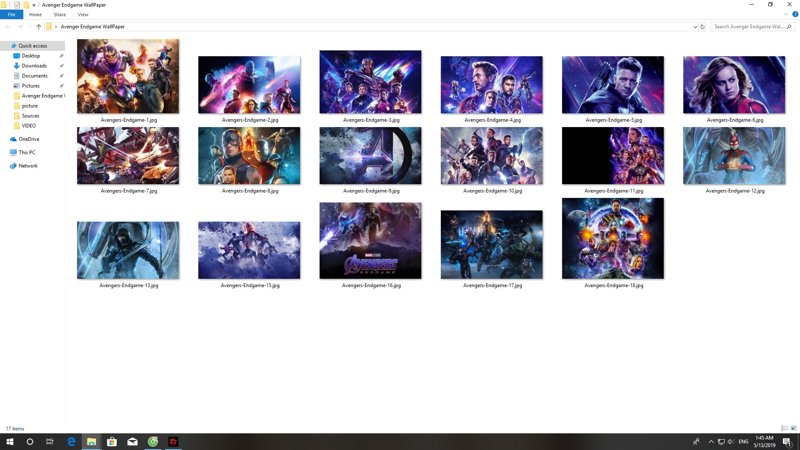
Task: Click Avenger Endgame WallPaper breadcrumb in address bar
Action: pos(92,27)
